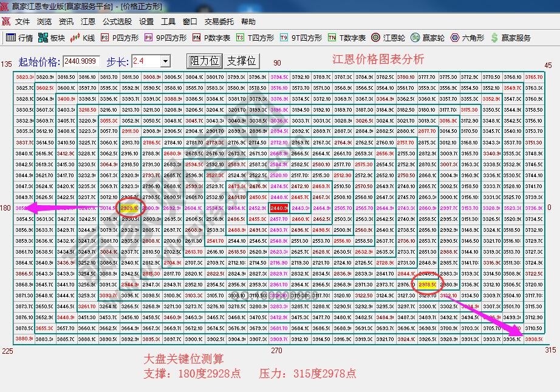Image resolution: width=560 pixels, height=392 pixels.
Task: Click the 支撑位 support button
Action: [242, 60]
